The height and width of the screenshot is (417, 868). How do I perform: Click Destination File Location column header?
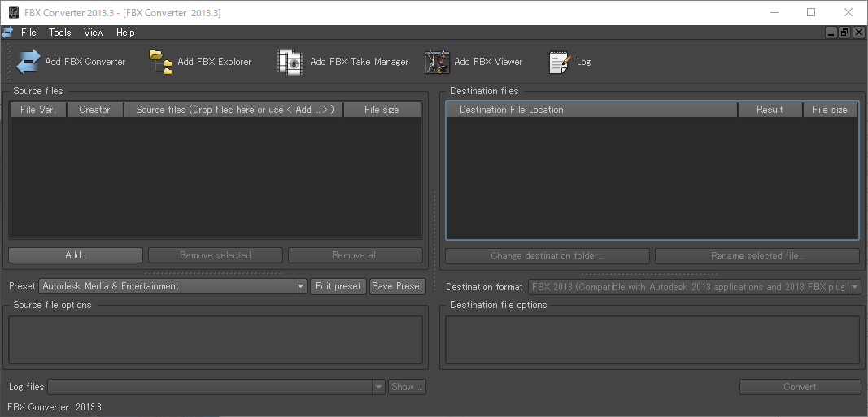(x=592, y=110)
